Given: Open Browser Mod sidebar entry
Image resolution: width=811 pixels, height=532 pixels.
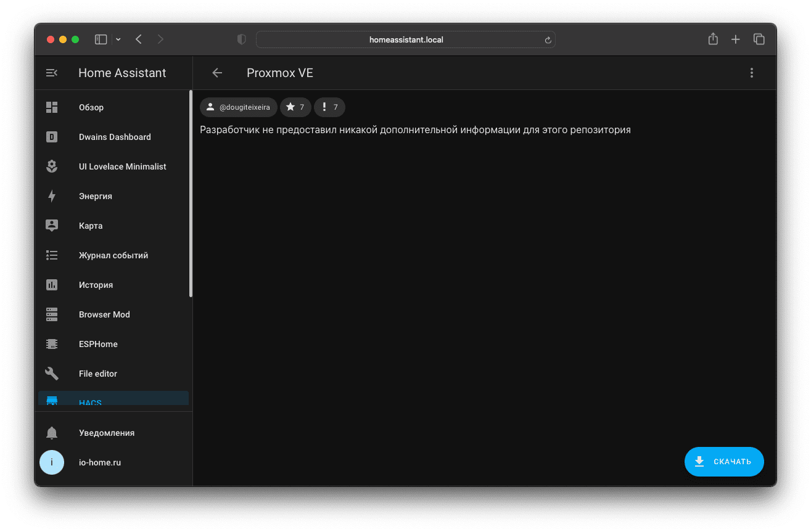Looking at the screenshot, I should [104, 314].
